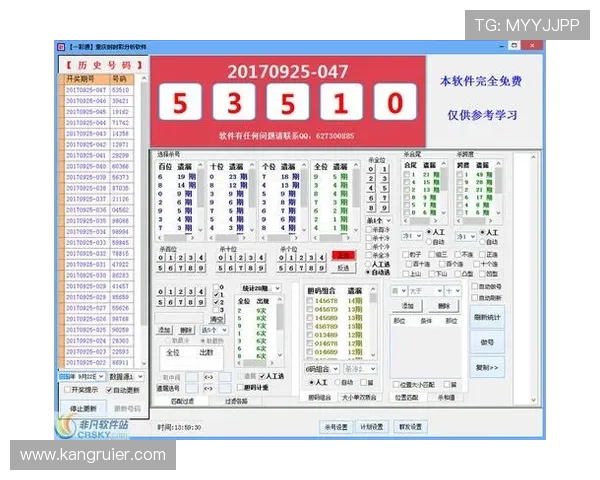Click the 刷新统计 refresh statistics button
Image resolution: width=600 pixels, height=480 pixels.
[x=487, y=318]
